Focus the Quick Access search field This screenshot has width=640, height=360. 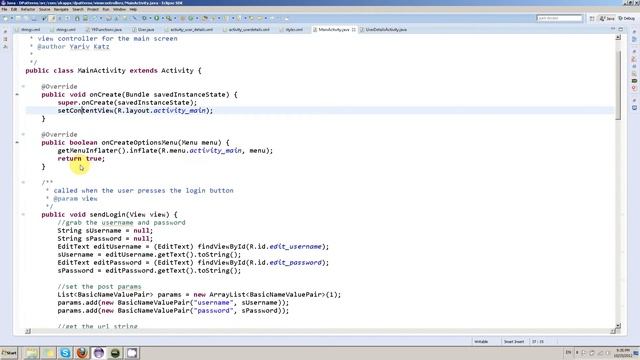[559, 18]
